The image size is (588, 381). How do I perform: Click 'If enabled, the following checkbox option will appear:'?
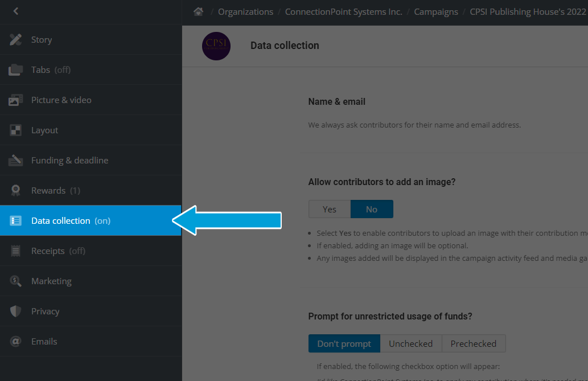408,366
